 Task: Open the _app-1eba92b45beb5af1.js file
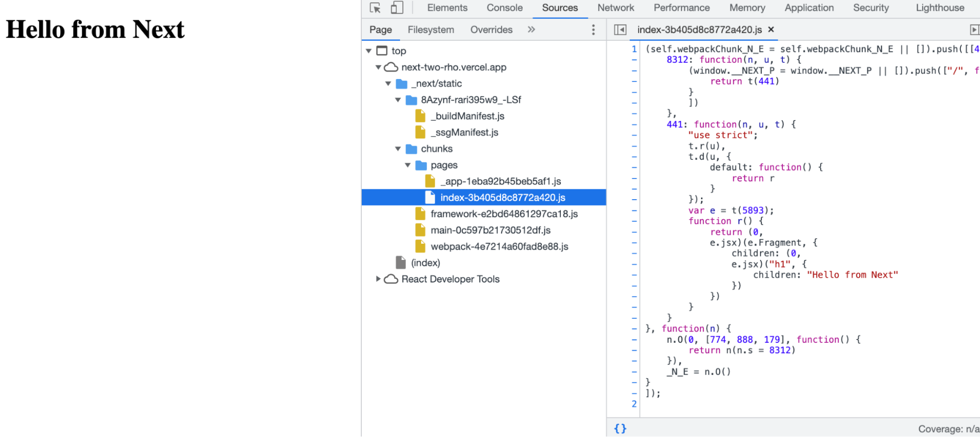pyautogui.click(x=500, y=181)
